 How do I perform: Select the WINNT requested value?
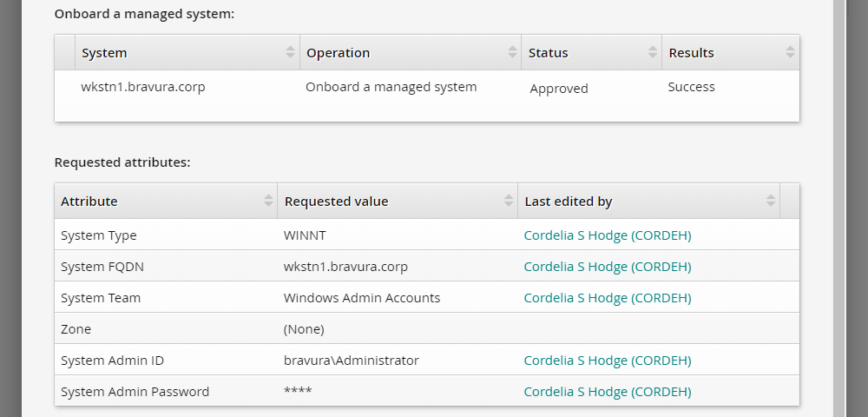coord(305,235)
